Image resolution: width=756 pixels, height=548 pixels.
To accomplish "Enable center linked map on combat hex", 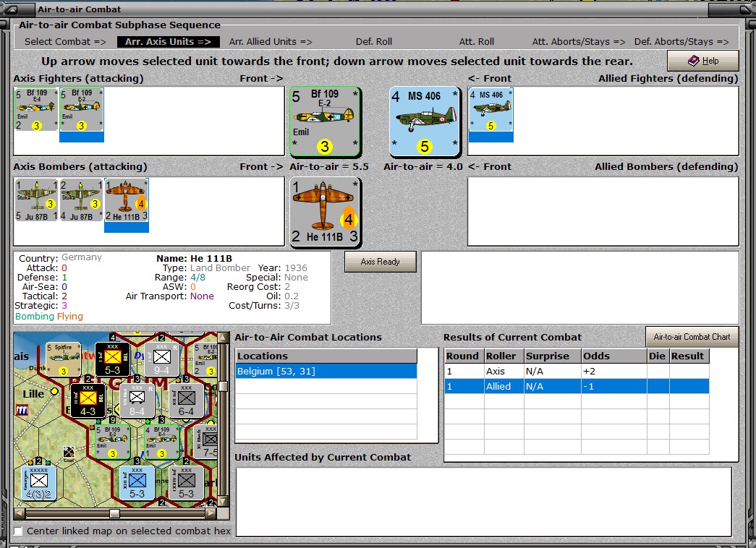I will click(18, 531).
